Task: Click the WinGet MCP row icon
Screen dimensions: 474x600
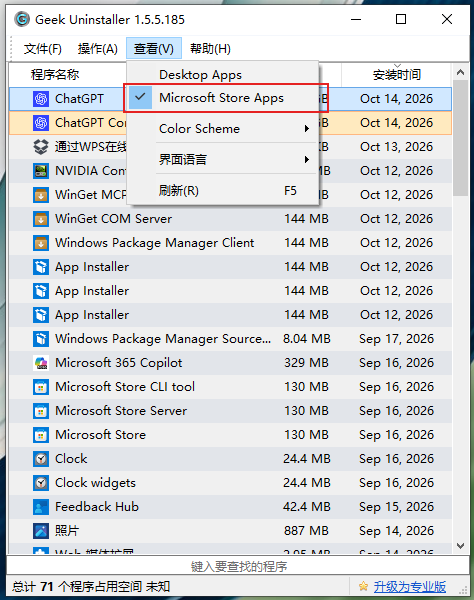Action: (41, 195)
